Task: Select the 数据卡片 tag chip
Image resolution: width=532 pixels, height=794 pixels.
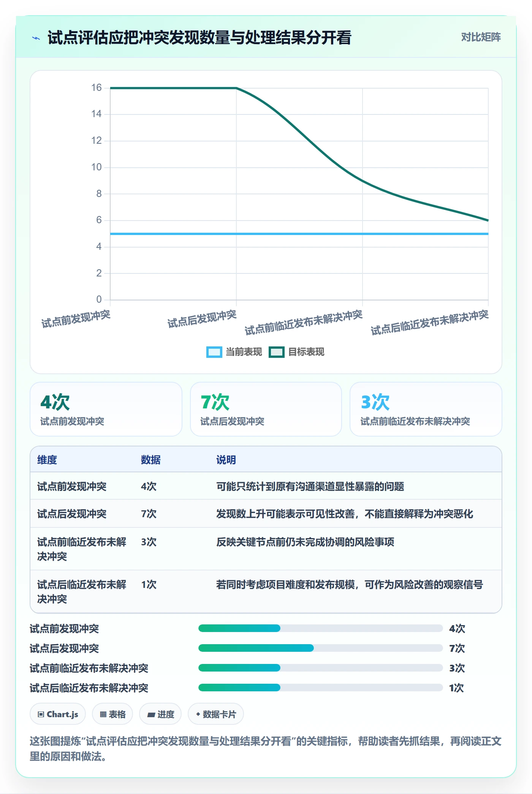Action: (x=216, y=714)
